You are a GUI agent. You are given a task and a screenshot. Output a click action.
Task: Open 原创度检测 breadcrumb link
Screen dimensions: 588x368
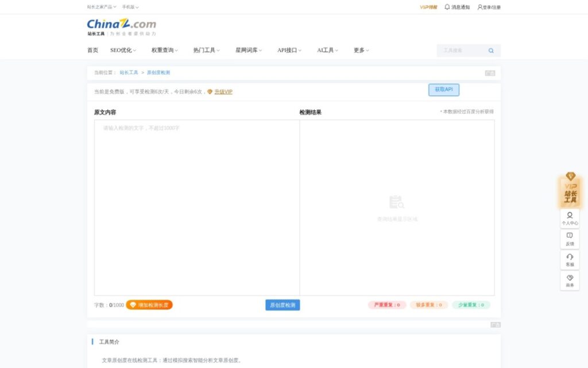click(x=158, y=72)
